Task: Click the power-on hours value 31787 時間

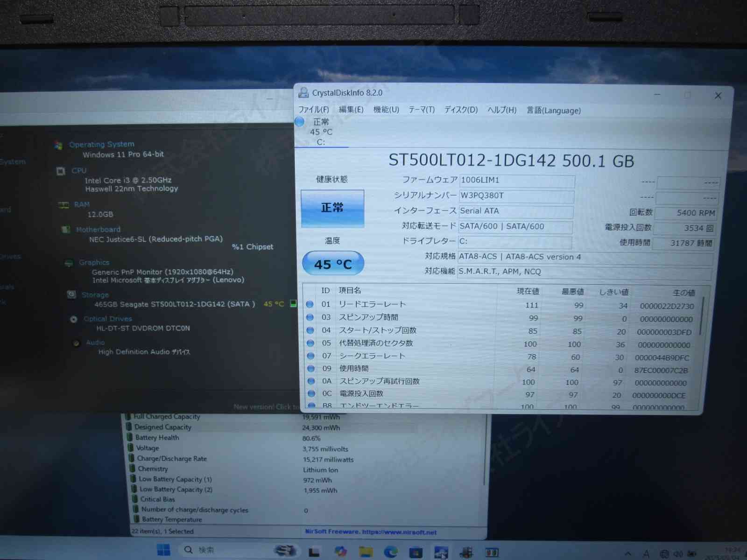Action: 683,243
